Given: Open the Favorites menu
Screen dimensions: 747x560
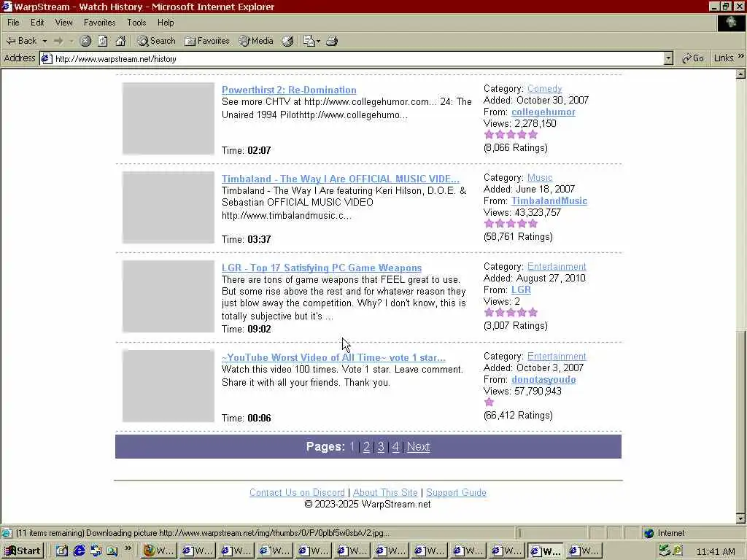Looking at the screenshot, I should tap(99, 23).
